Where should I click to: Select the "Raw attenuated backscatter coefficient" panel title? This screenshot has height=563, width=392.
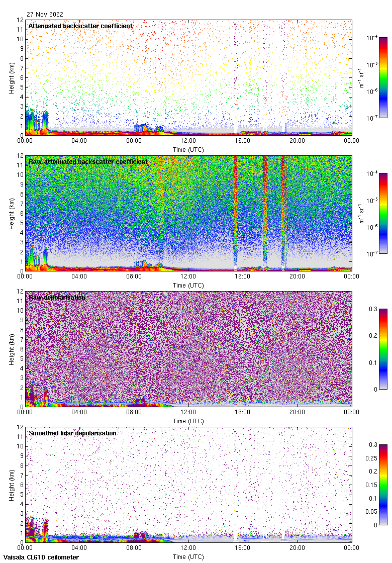(88, 161)
